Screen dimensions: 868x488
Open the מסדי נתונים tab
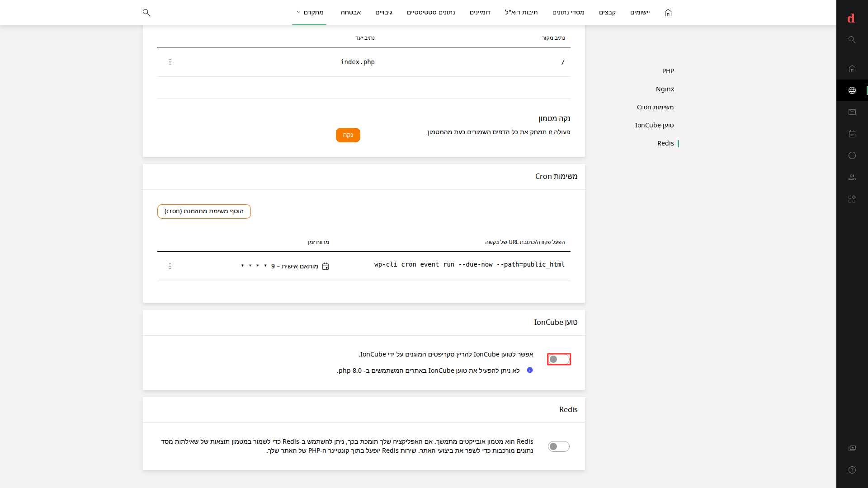(x=568, y=13)
